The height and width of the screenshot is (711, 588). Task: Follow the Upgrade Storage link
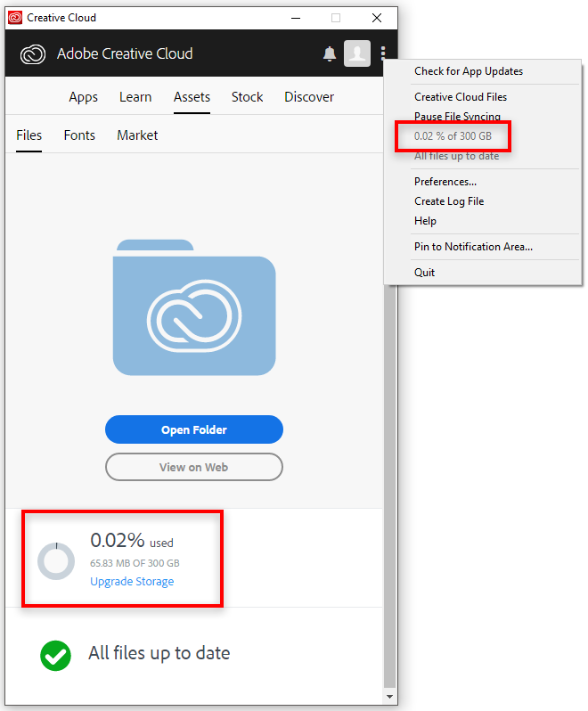(x=132, y=581)
